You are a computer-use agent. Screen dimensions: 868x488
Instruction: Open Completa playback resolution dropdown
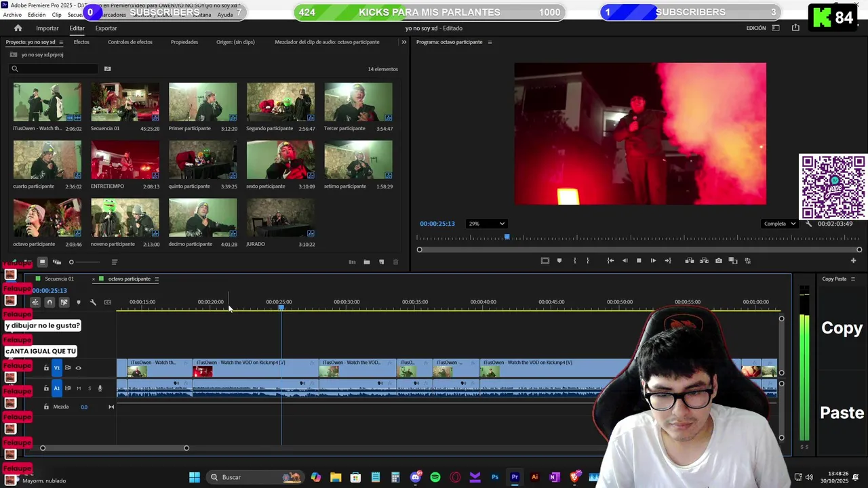coord(778,224)
